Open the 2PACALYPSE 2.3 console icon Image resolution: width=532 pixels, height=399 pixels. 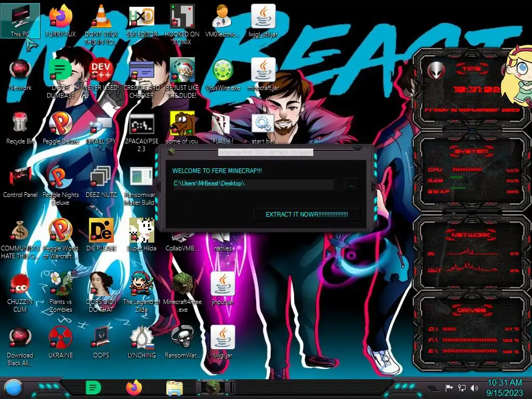click(142, 132)
